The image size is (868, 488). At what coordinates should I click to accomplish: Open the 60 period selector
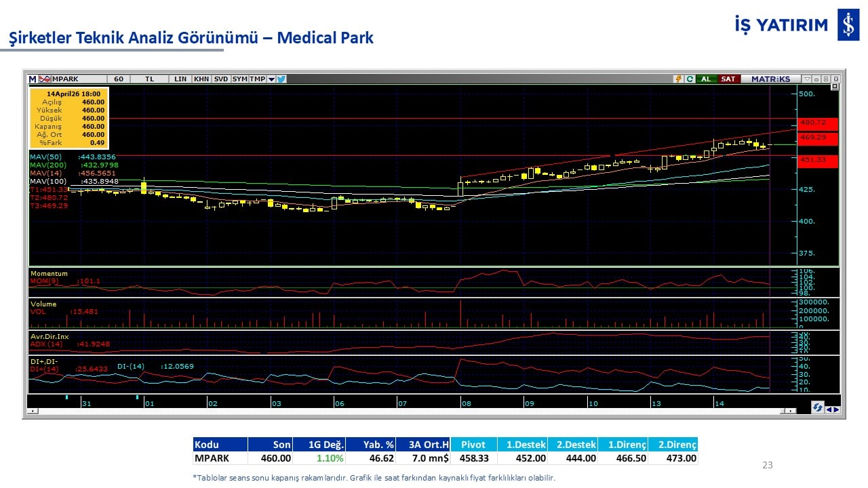click(119, 79)
